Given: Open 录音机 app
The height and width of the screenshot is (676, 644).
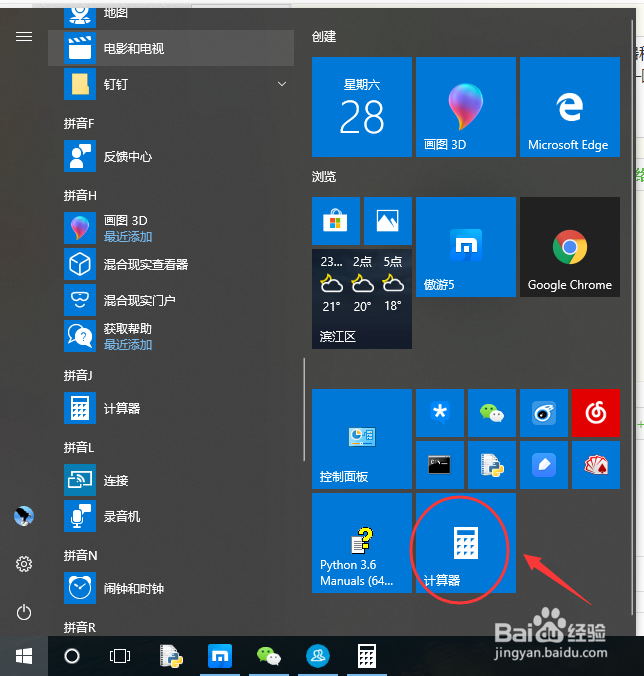Looking at the screenshot, I should 171,516.
